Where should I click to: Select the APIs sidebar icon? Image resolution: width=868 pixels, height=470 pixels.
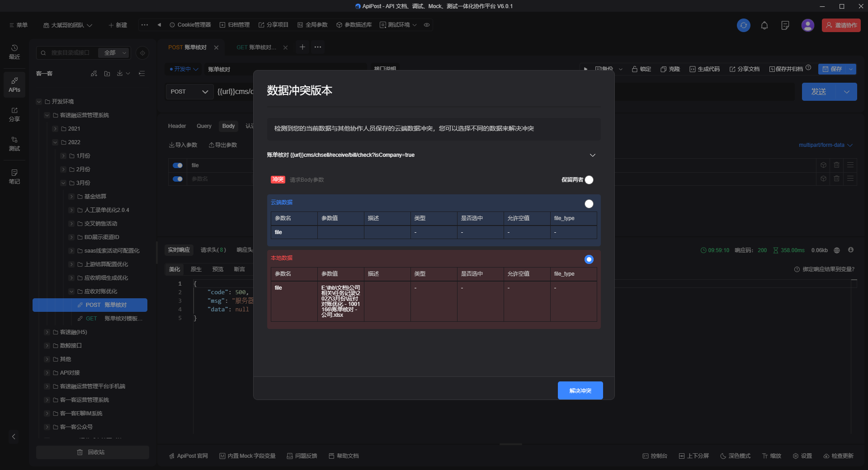point(14,85)
